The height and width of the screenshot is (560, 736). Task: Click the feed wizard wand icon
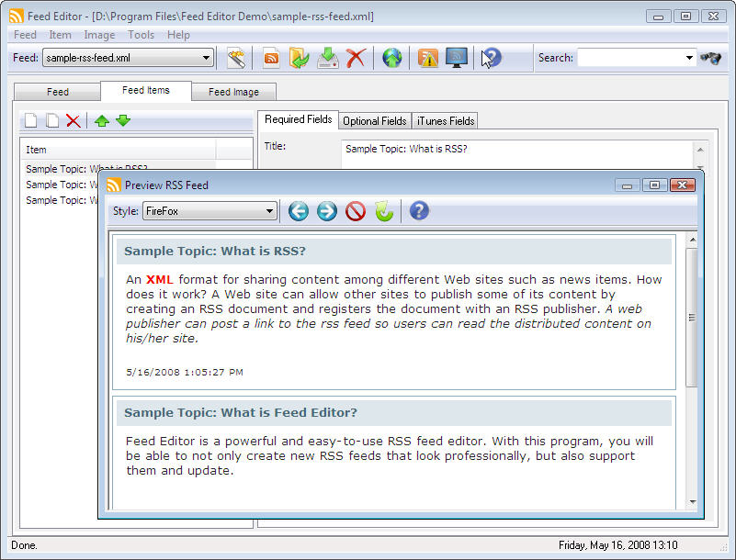(x=236, y=58)
